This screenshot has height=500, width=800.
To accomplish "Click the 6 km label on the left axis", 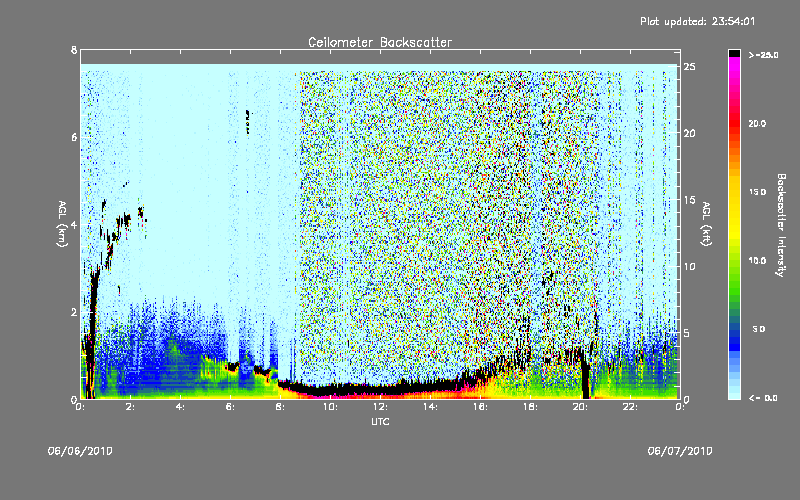I will coord(74,137).
